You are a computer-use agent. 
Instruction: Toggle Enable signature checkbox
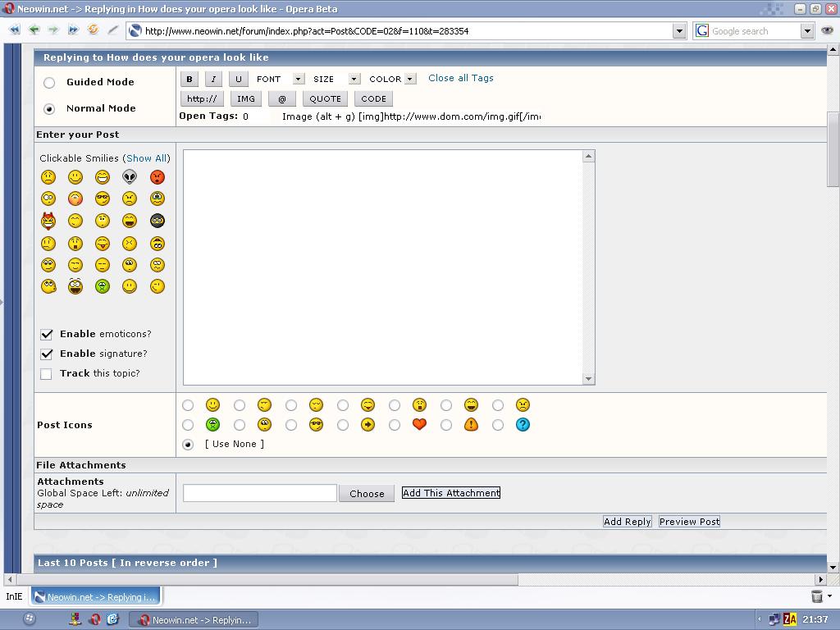point(47,354)
